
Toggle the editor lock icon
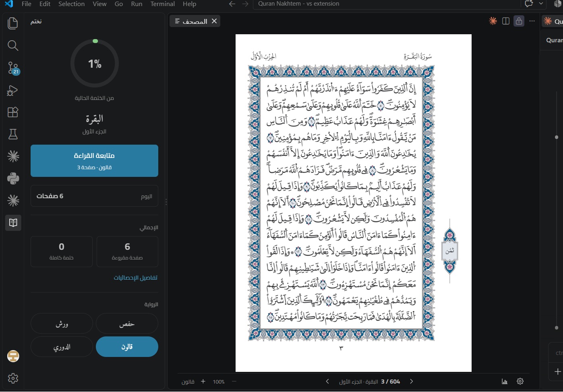(x=519, y=21)
